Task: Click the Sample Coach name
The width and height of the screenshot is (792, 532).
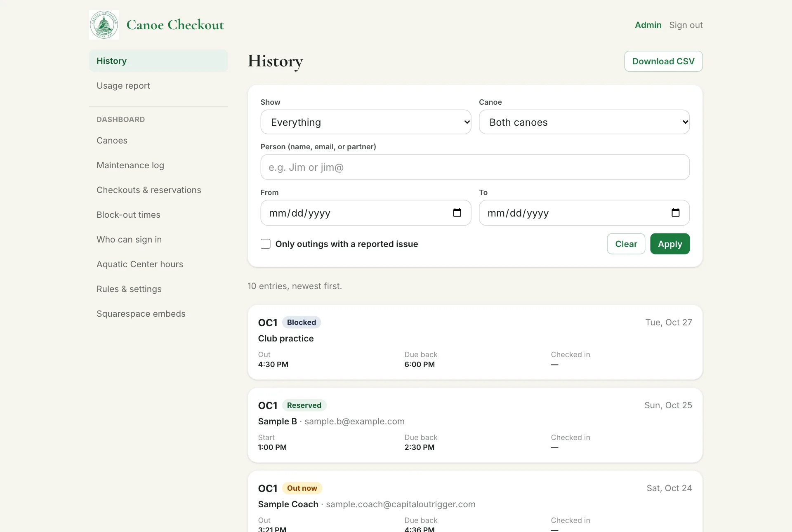Action: click(x=288, y=504)
